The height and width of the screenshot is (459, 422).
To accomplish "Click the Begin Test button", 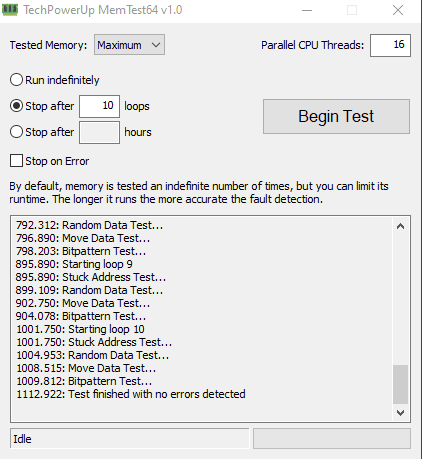I will [336, 116].
